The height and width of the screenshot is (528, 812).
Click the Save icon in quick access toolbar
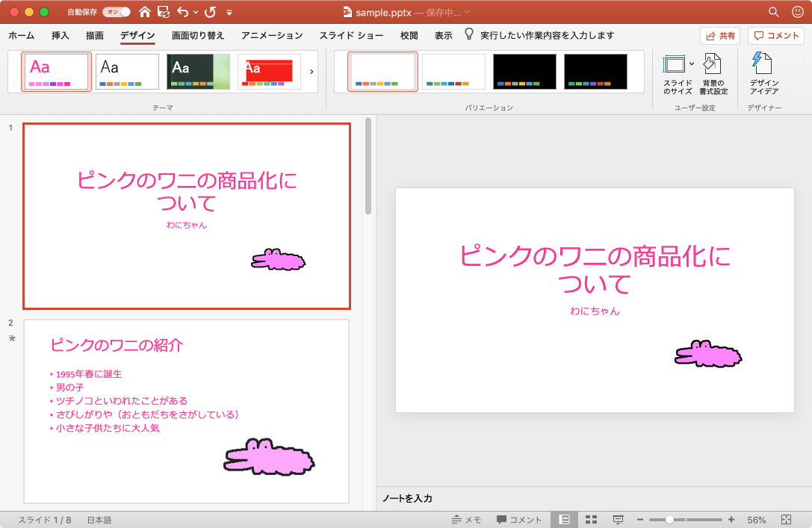(164, 12)
